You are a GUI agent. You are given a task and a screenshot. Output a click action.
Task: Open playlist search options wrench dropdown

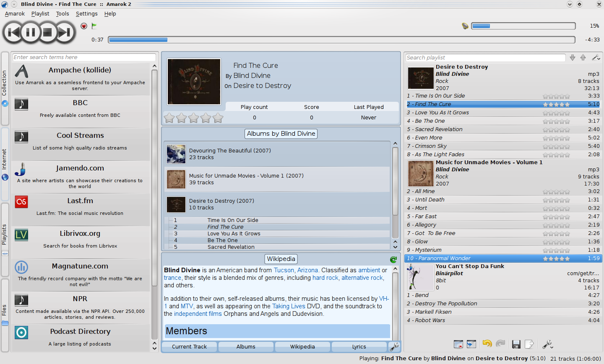coord(596,58)
